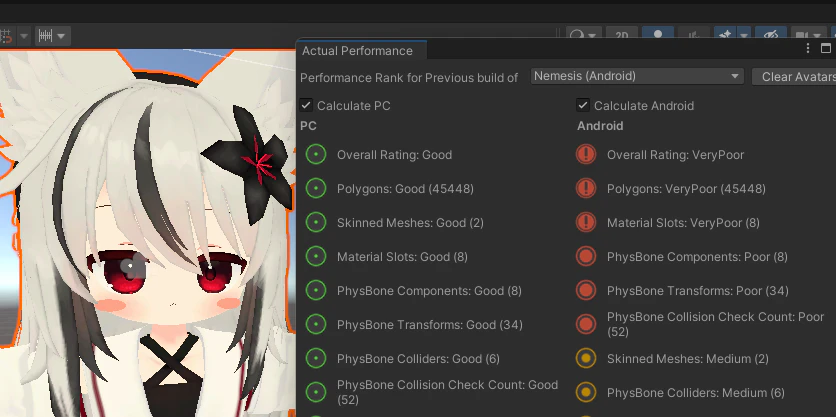Open the grid snapping dropdown arrow
836x417 pixels.
tap(24, 36)
